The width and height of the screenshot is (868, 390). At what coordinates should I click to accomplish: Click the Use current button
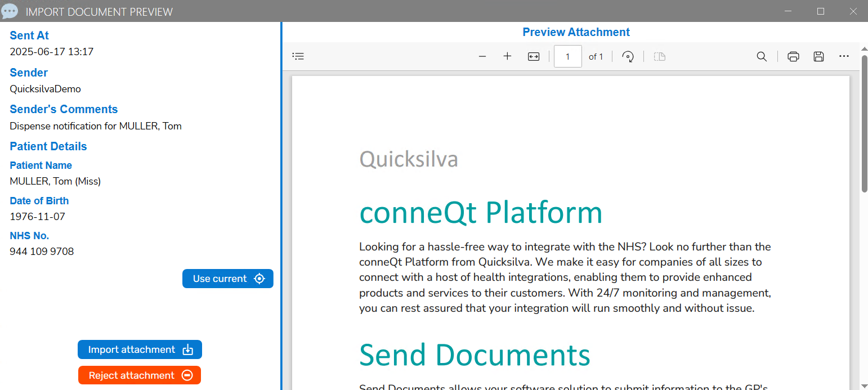pos(227,279)
